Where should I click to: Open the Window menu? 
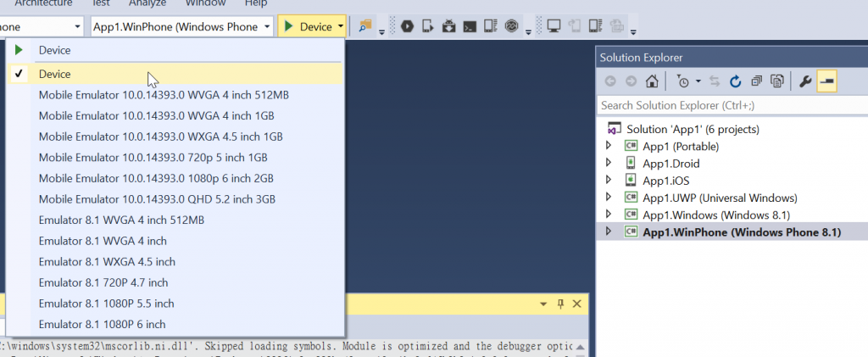tap(205, 3)
